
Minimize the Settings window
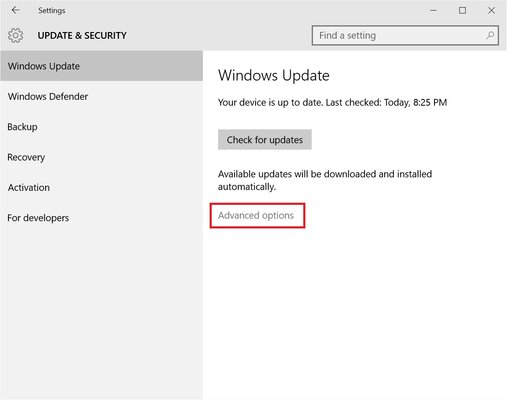[433, 10]
